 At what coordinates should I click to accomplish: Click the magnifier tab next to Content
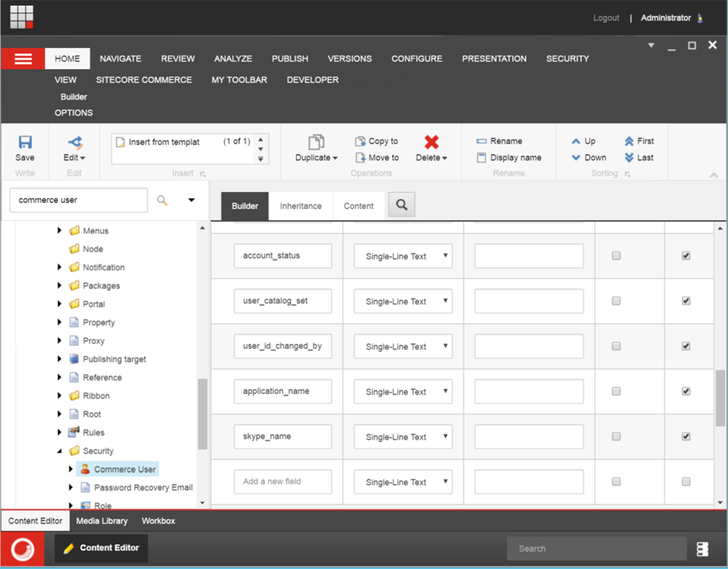click(x=401, y=205)
